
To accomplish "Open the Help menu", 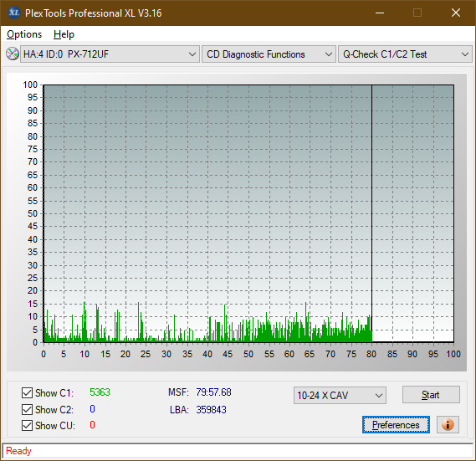I will pos(64,34).
